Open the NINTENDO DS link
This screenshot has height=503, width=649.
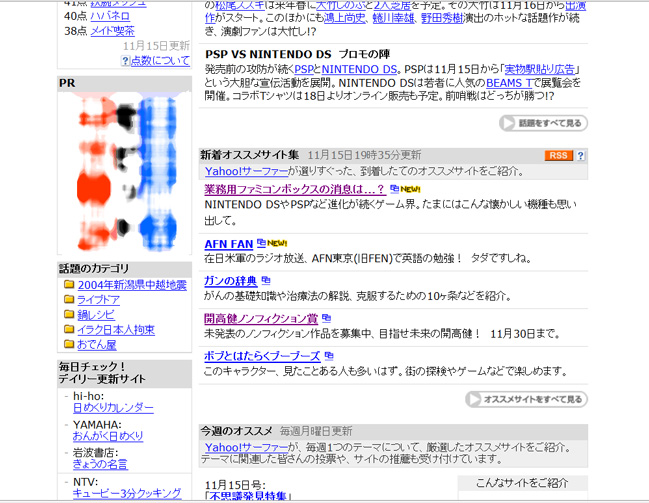click(x=359, y=69)
